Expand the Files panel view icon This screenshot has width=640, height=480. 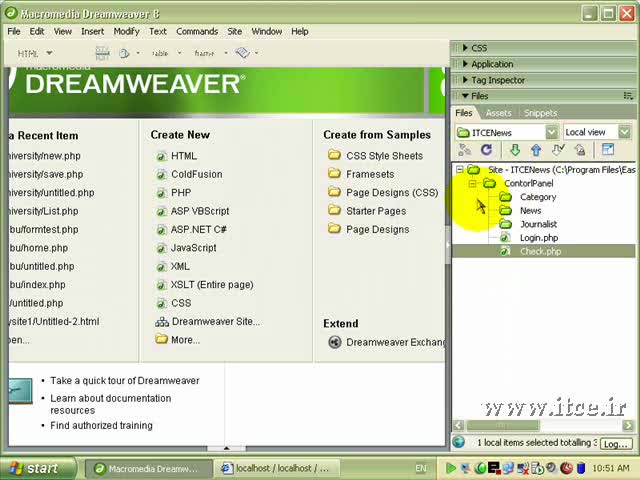tap(608, 149)
